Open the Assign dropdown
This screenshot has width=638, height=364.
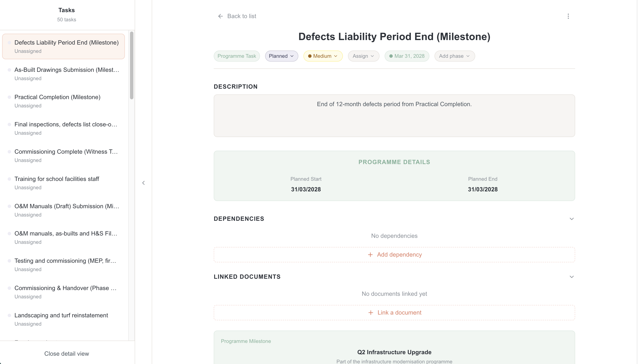pos(363,56)
